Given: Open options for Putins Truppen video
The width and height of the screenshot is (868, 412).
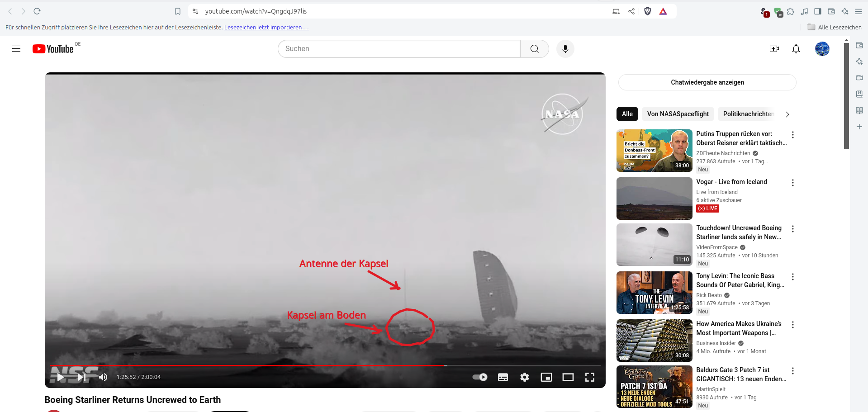Looking at the screenshot, I should 792,135.
